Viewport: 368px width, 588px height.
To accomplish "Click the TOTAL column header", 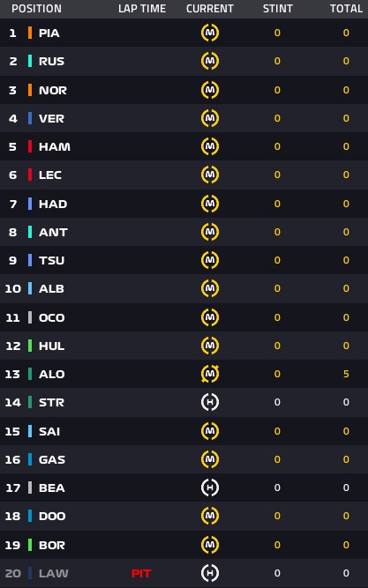I will (x=346, y=9).
